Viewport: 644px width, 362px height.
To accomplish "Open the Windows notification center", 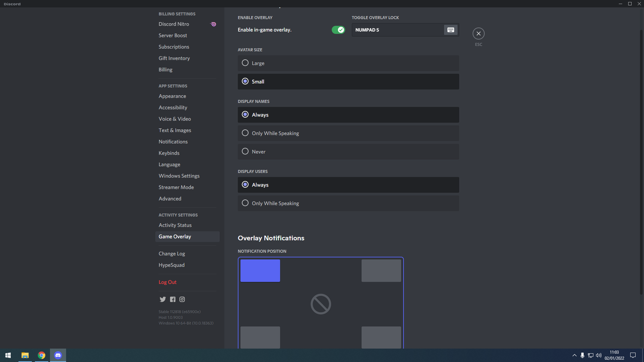I will pyautogui.click(x=633, y=355).
